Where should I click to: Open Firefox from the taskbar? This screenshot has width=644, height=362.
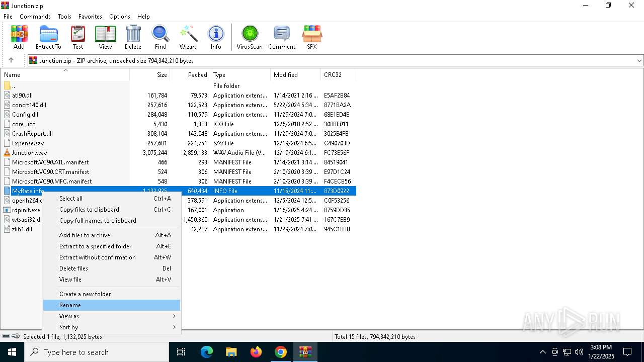click(x=256, y=352)
